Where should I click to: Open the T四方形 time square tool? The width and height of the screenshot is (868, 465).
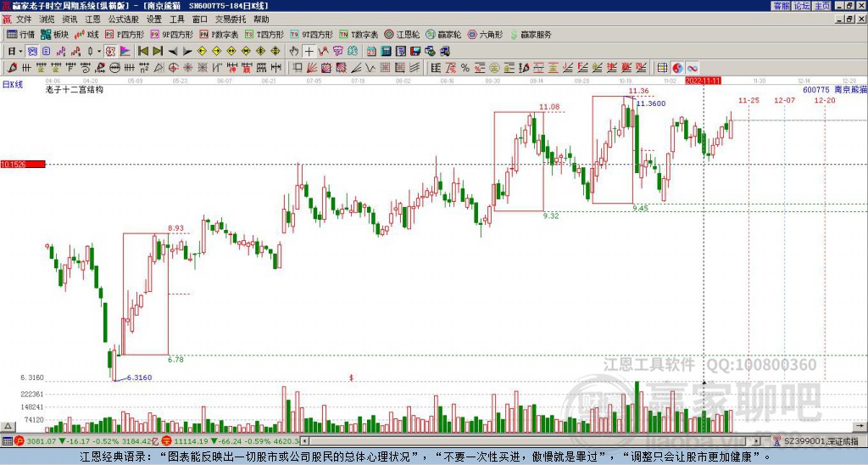pyautogui.click(x=264, y=34)
